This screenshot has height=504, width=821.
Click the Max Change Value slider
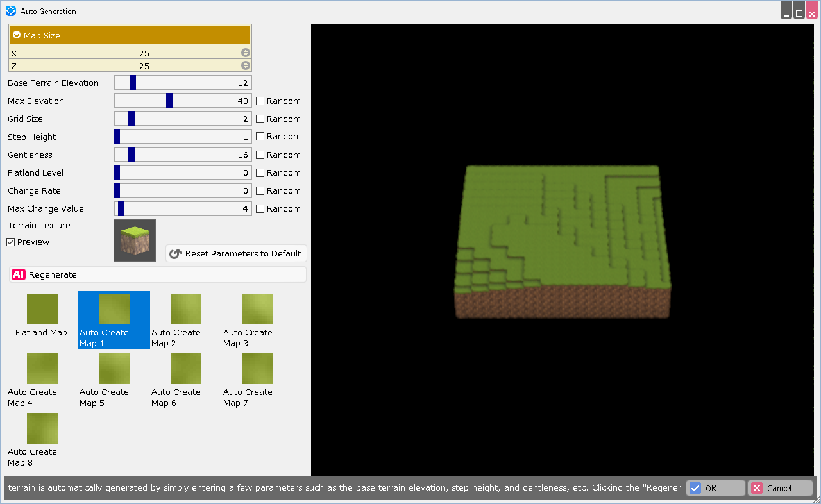tap(182, 209)
